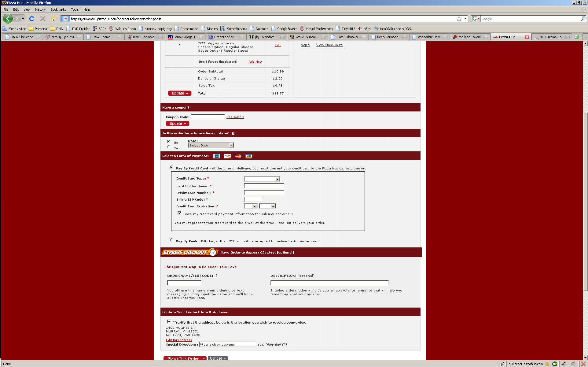Open the Tools menu
Viewport: 588px width, 367px height.
pos(75,9)
